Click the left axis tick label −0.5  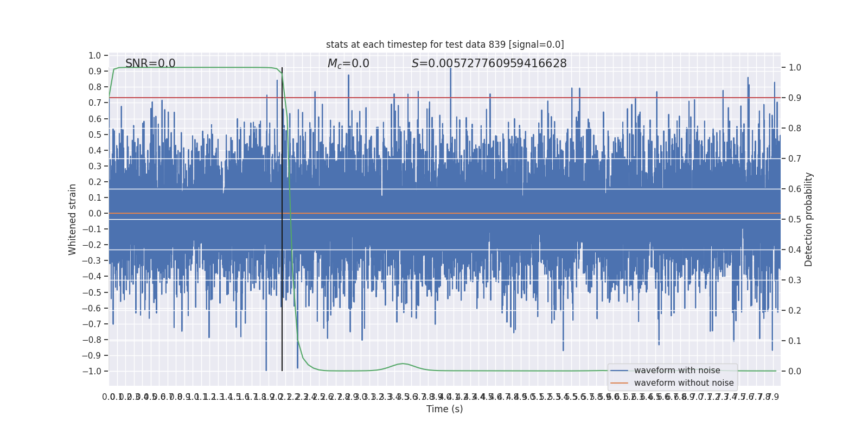92,292
